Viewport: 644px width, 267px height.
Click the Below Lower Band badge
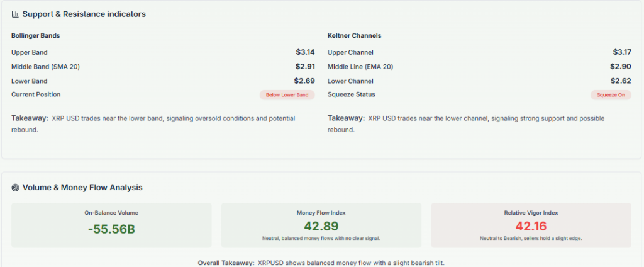pyautogui.click(x=287, y=95)
